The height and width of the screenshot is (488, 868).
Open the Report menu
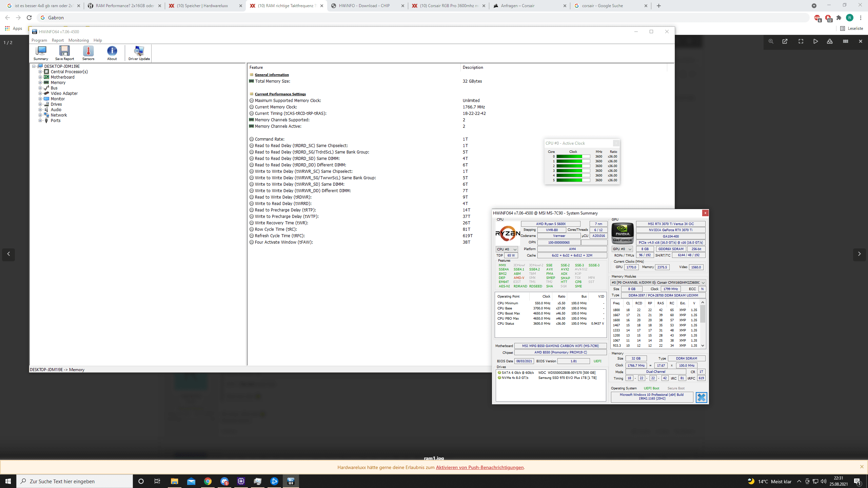pos(58,40)
